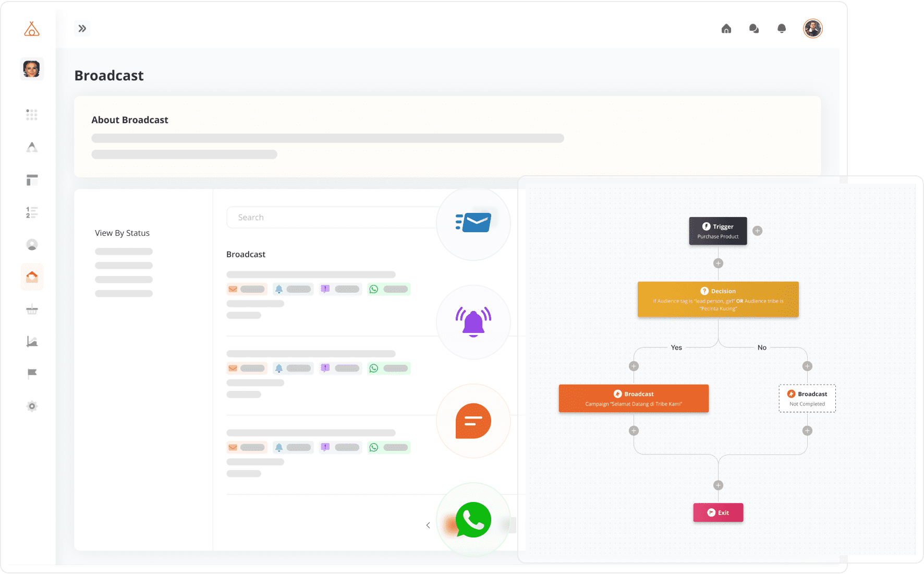The image size is (924, 574).
Task: Select the Trigger Purchase Product node
Action: click(718, 231)
